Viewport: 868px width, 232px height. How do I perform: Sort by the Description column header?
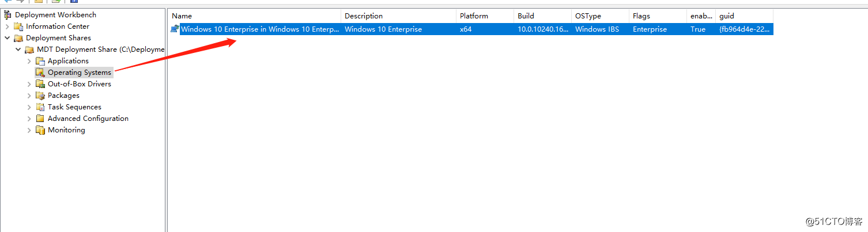point(398,16)
